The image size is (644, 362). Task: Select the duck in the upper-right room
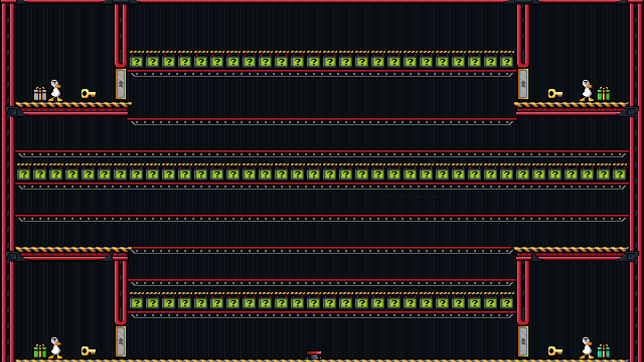pos(587,90)
